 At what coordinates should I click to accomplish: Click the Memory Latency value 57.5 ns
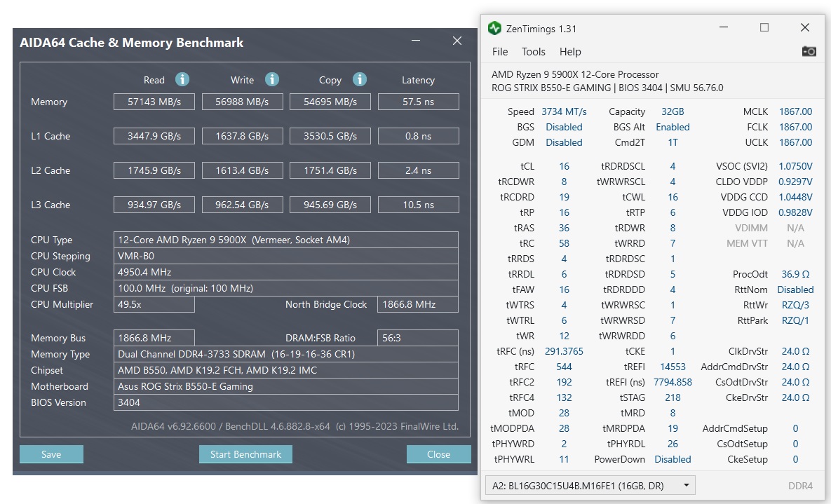[x=418, y=102]
